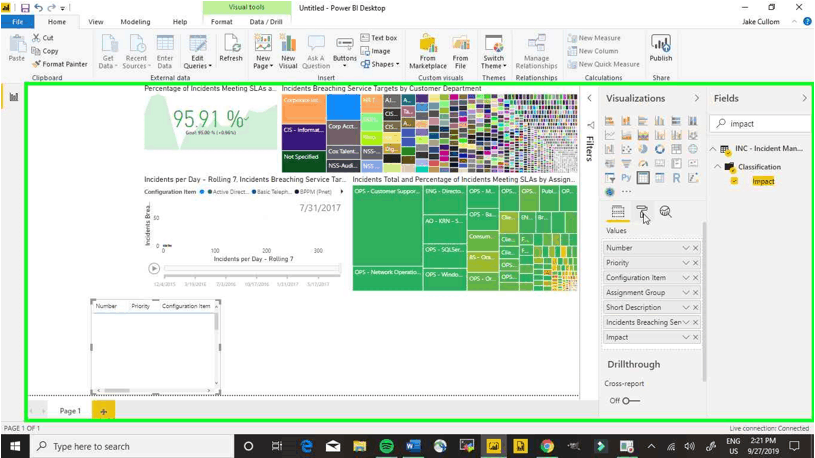This screenshot has height=458, width=815.
Task: Switch to the View ribbon tab
Action: (96, 22)
